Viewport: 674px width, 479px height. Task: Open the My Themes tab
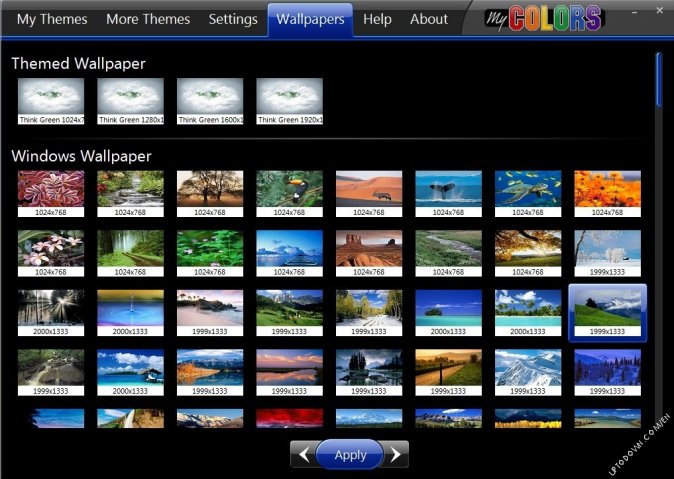(52, 19)
